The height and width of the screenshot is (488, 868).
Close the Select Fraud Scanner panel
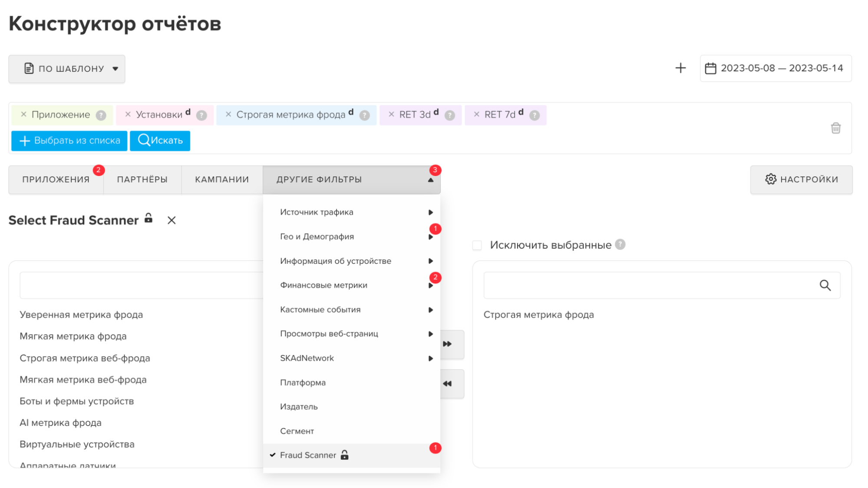(x=172, y=220)
